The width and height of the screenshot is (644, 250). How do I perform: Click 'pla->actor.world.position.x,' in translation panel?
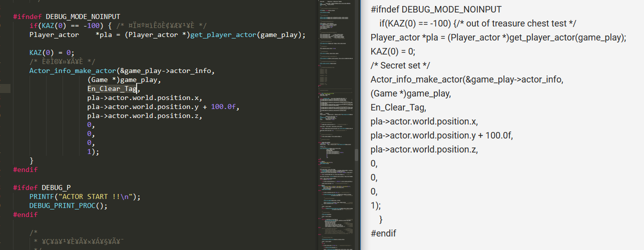(424, 121)
